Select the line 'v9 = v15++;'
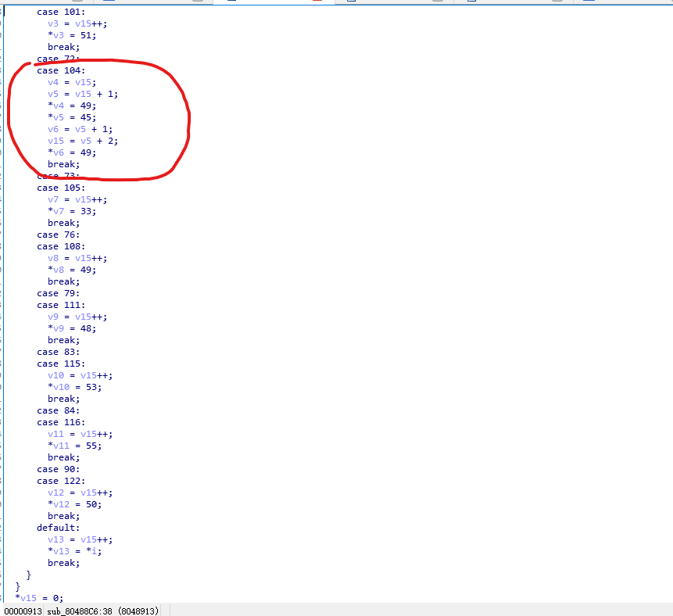The width and height of the screenshot is (673, 616). [77, 317]
